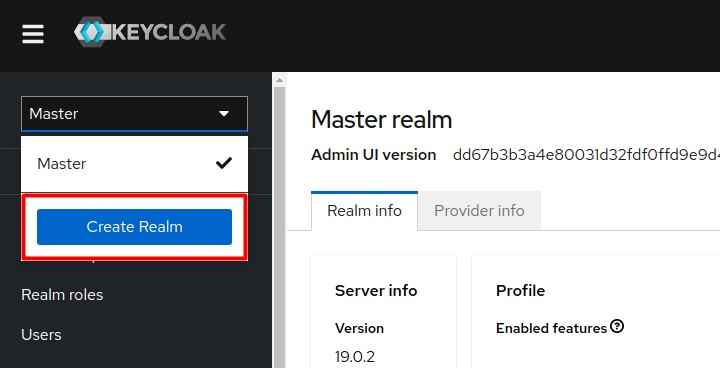Select the Master realm option
The height and width of the screenshot is (368, 720).
pos(134,164)
